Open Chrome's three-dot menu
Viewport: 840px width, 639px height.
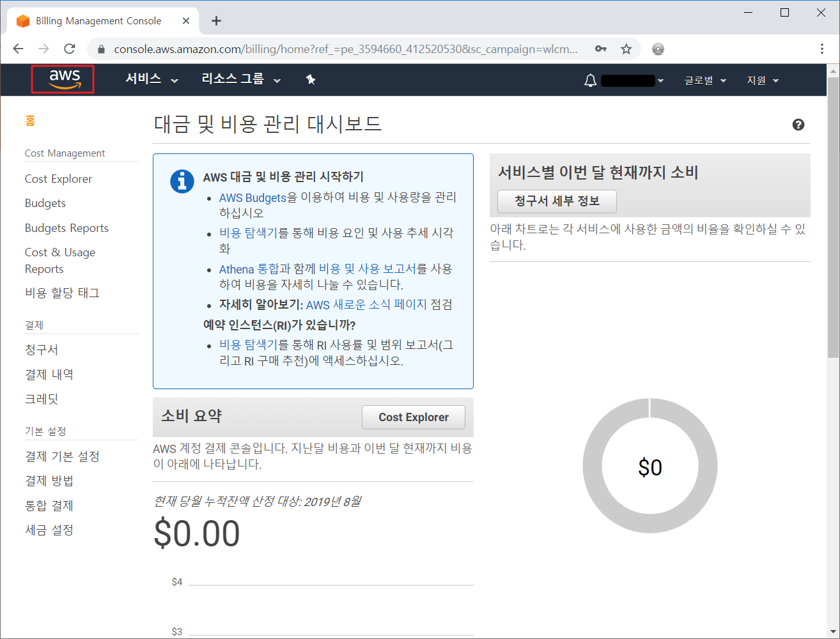pyautogui.click(x=822, y=49)
